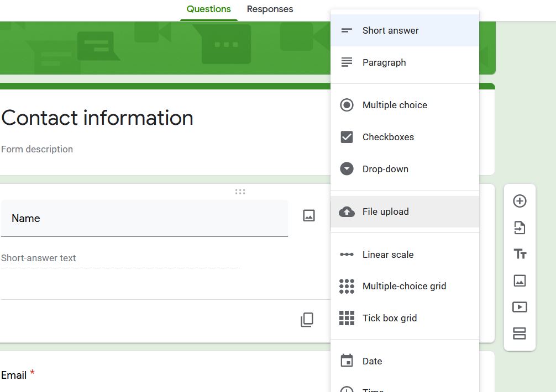Choose Date question type
Image resolution: width=556 pixels, height=392 pixels.
click(372, 361)
